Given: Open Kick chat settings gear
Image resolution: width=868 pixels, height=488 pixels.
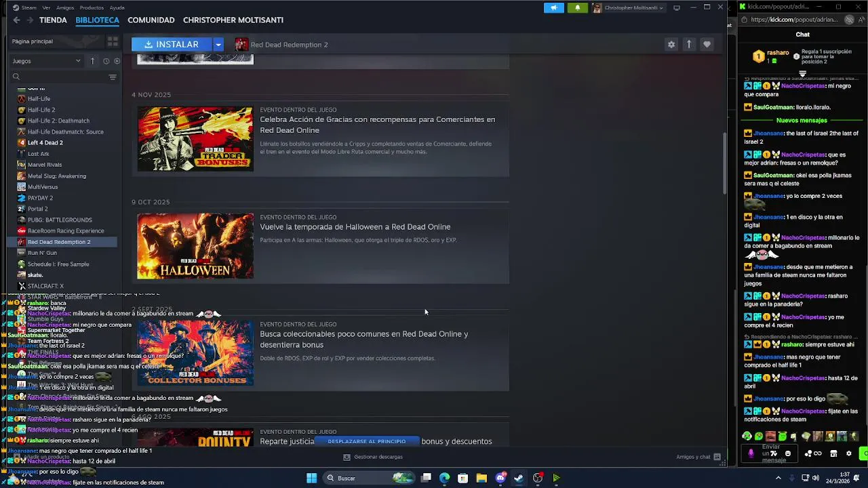Looking at the screenshot, I should pos(848,453).
